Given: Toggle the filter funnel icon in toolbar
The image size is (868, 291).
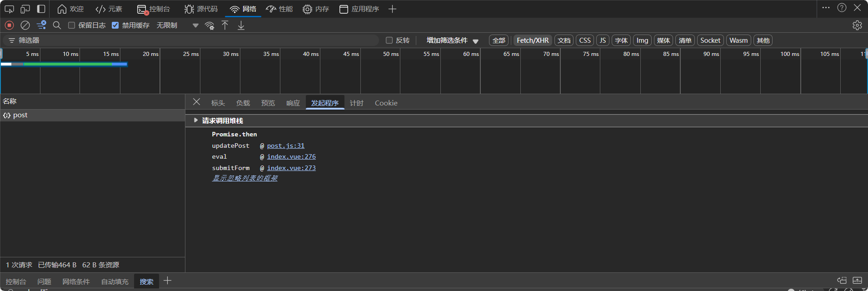Looking at the screenshot, I should click(x=41, y=25).
